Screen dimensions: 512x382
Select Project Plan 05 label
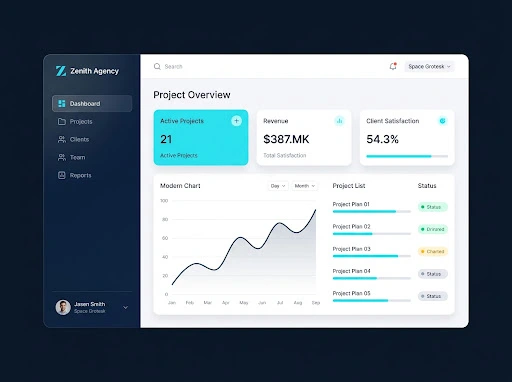(351, 293)
